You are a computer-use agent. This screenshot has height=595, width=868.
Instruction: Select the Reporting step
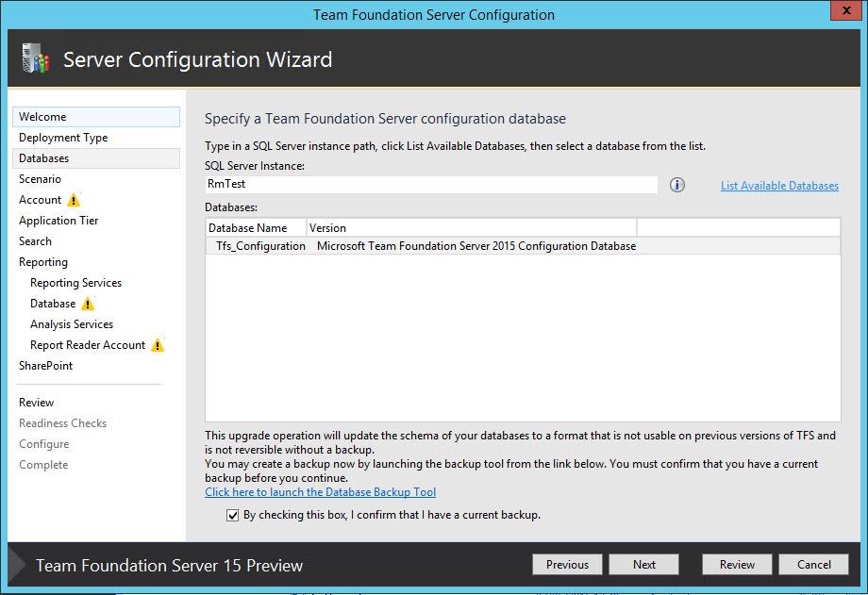coord(43,262)
